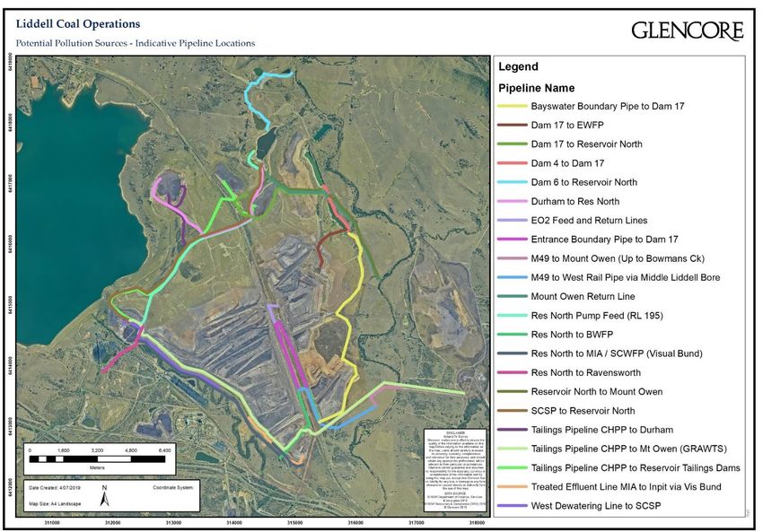Select the Dam 17 to EWFP legend swatch
This screenshot has height=532, width=763.
point(512,126)
